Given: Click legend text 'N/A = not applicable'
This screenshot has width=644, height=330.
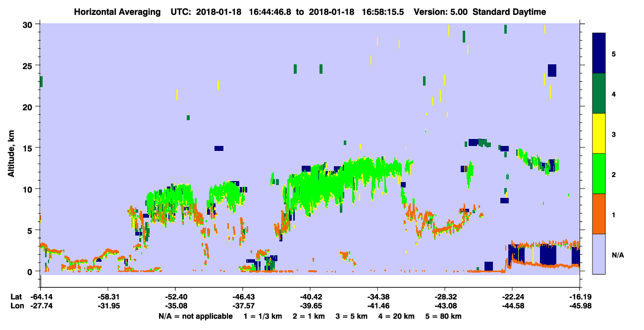Looking at the screenshot, I should [195, 316].
